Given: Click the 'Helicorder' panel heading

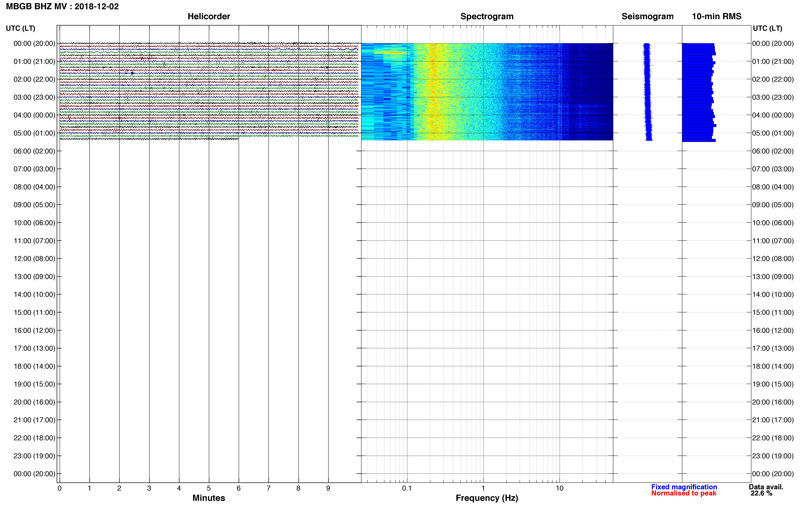Looking at the screenshot, I should pos(209,16).
